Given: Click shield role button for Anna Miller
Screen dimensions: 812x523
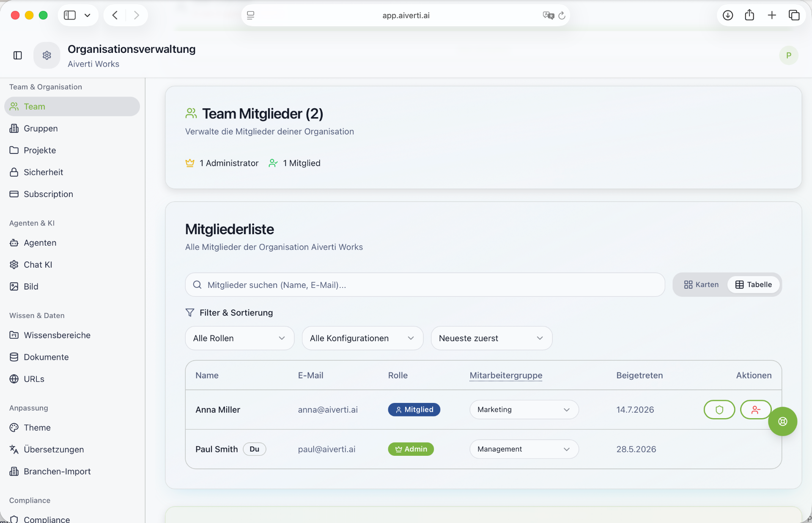Looking at the screenshot, I should (x=719, y=409).
